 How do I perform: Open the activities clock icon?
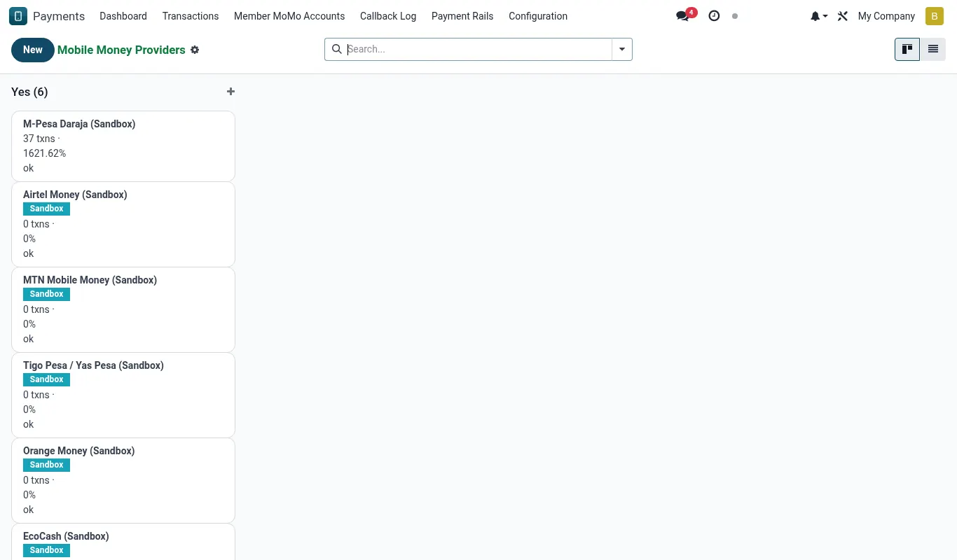click(714, 16)
